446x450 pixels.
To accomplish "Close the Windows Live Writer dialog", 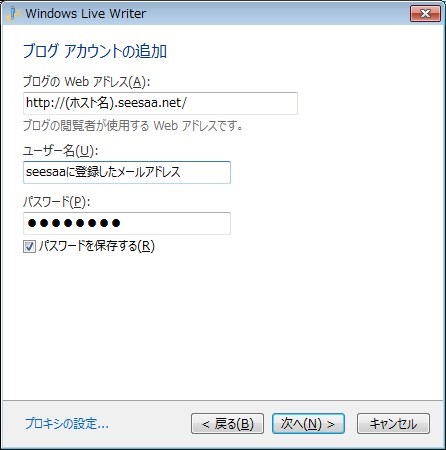I will pos(425,14).
